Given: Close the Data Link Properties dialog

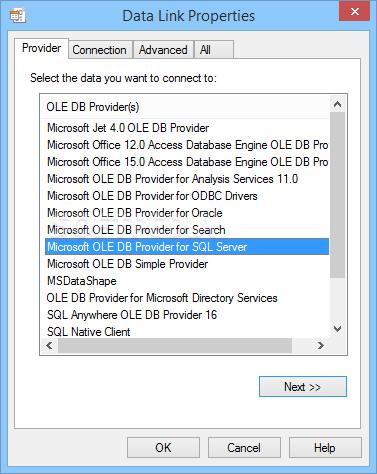Looking at the screenshot, I should [x=355, y=11].
